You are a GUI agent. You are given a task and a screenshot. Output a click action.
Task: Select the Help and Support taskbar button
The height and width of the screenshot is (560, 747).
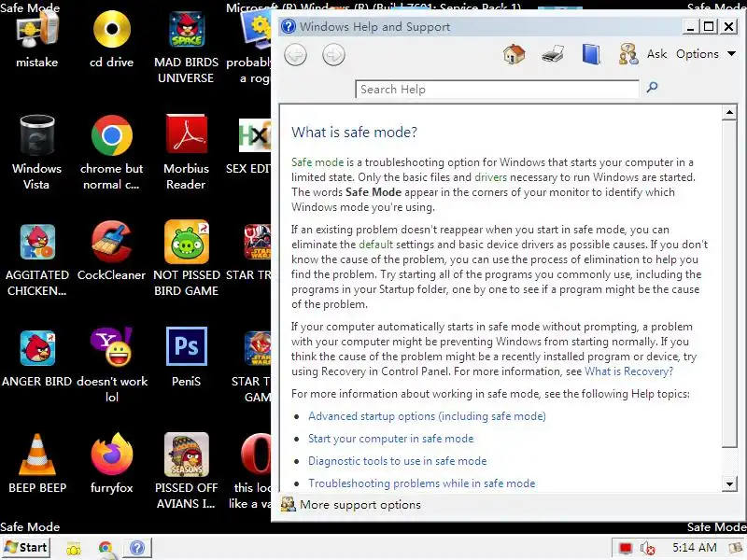137,548
